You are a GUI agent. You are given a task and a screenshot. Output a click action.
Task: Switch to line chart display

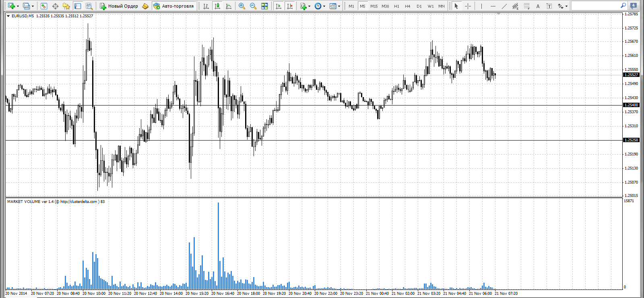(x=229, y=6)
